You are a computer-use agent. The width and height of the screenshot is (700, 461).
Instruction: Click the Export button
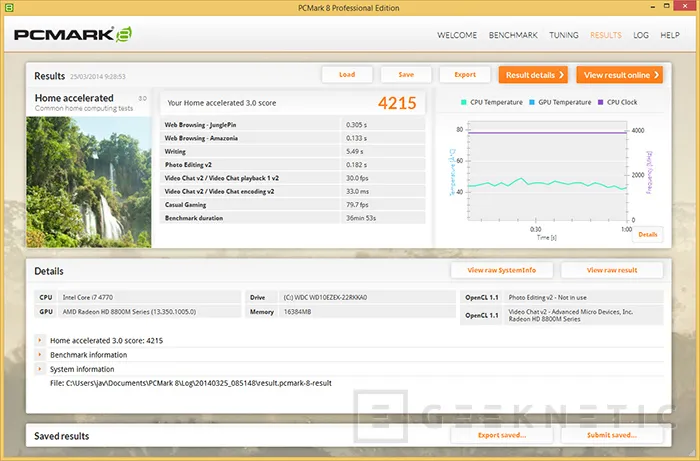click(465, 75)
